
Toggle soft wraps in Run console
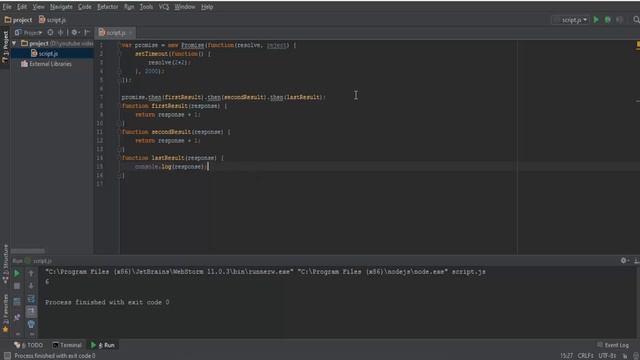31,299
